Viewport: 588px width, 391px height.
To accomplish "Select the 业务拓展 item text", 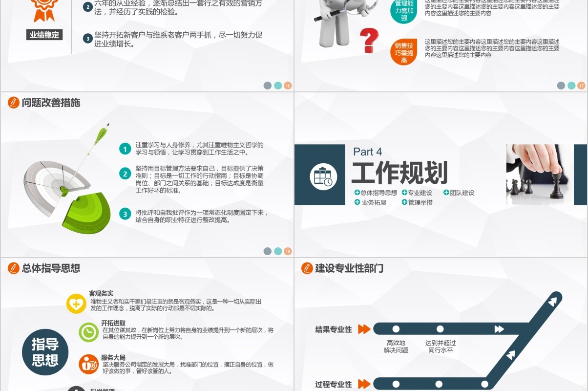I will (374, 202).
